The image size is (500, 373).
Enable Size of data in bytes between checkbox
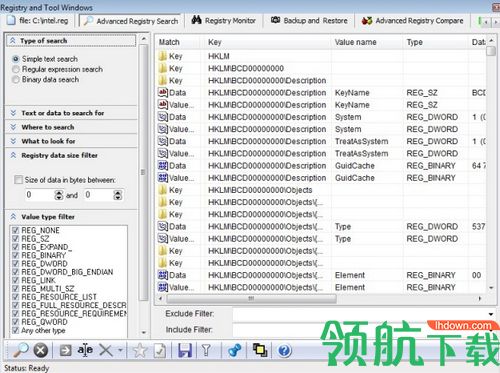tap(18, 180)
